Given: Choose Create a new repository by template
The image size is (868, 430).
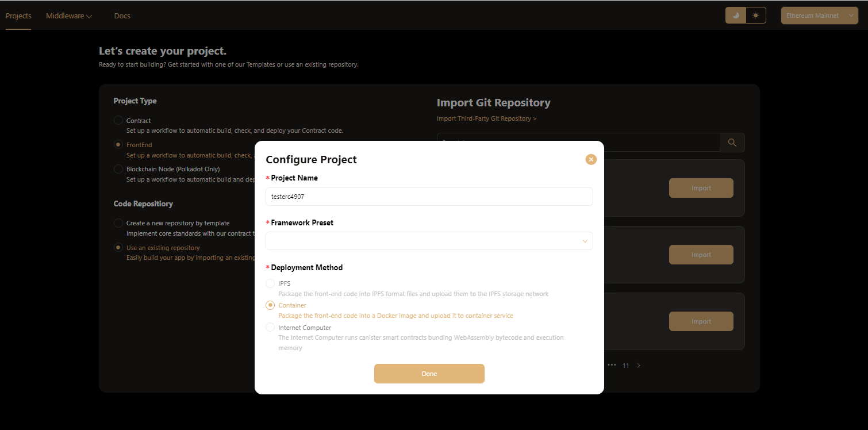Looking at the screenshot, I should [x=118, y=222].
